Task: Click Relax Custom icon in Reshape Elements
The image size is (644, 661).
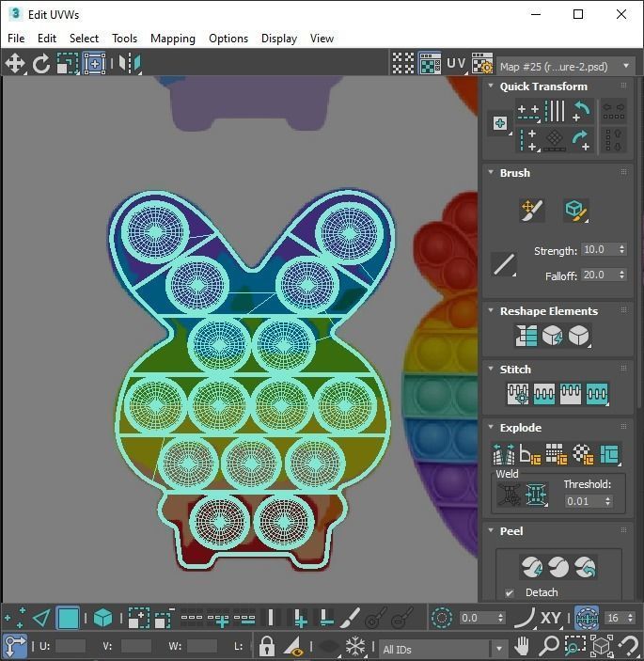Action: coord(579,336)
